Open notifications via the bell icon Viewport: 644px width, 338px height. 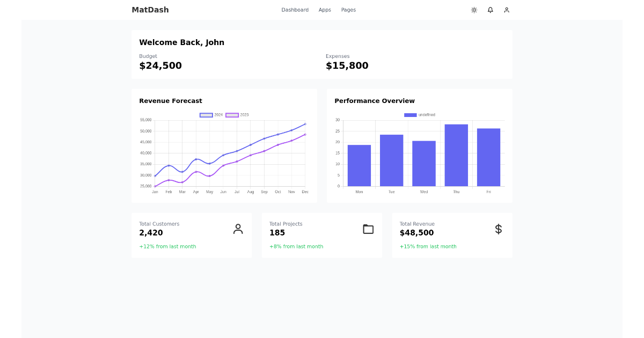(x=490, y=10)
